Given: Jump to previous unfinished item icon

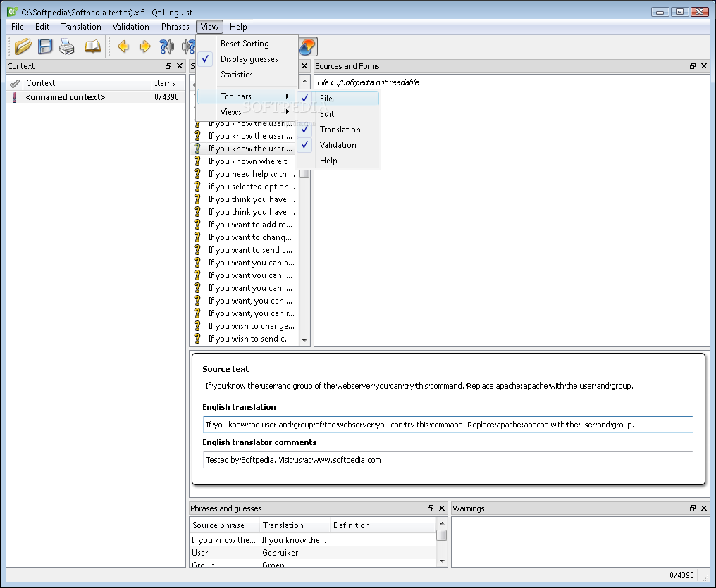Looking at the screenshot, I should (x=167, y=46).
